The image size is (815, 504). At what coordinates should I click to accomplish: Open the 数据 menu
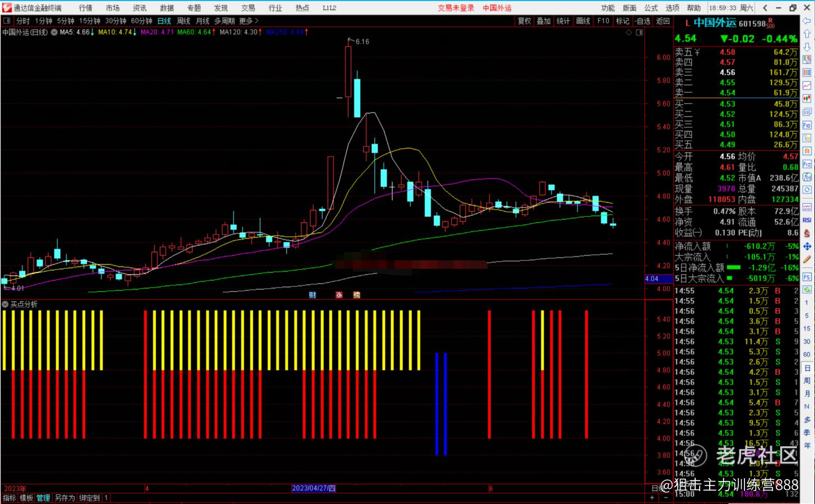(167, 8)
